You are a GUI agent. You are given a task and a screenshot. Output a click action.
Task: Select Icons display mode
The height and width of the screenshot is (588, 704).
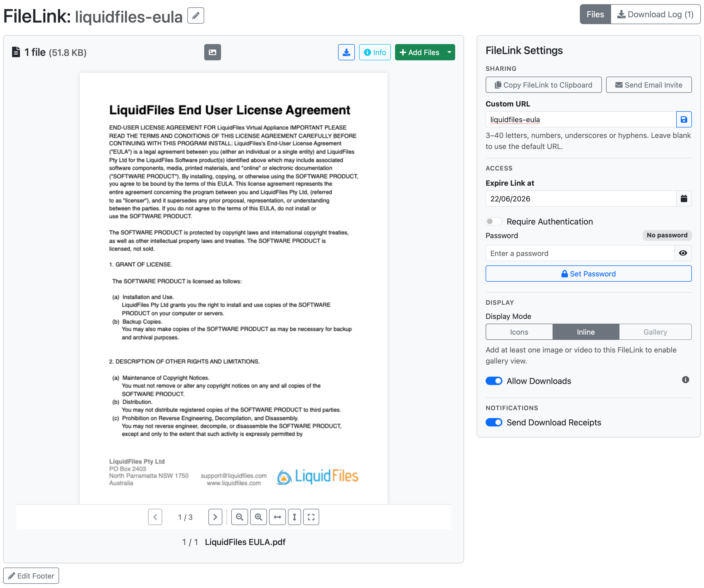(519, 332)
